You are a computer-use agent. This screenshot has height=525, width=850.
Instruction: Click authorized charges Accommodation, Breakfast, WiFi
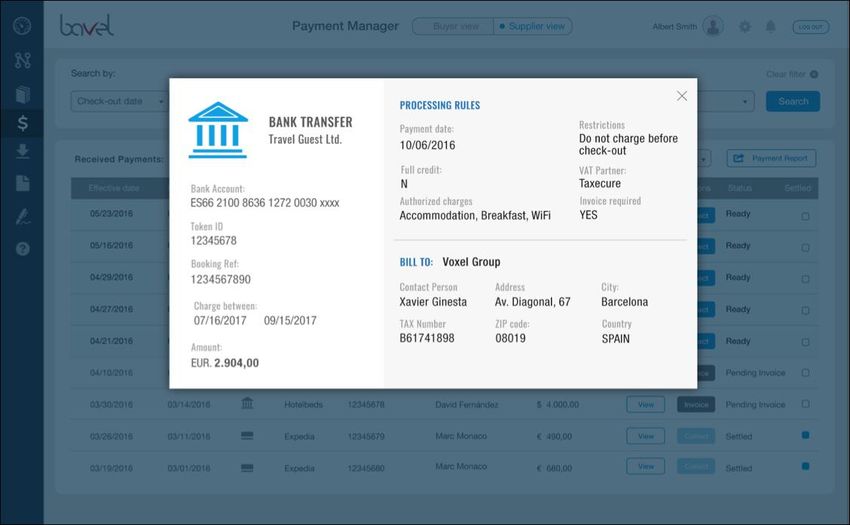475,215
